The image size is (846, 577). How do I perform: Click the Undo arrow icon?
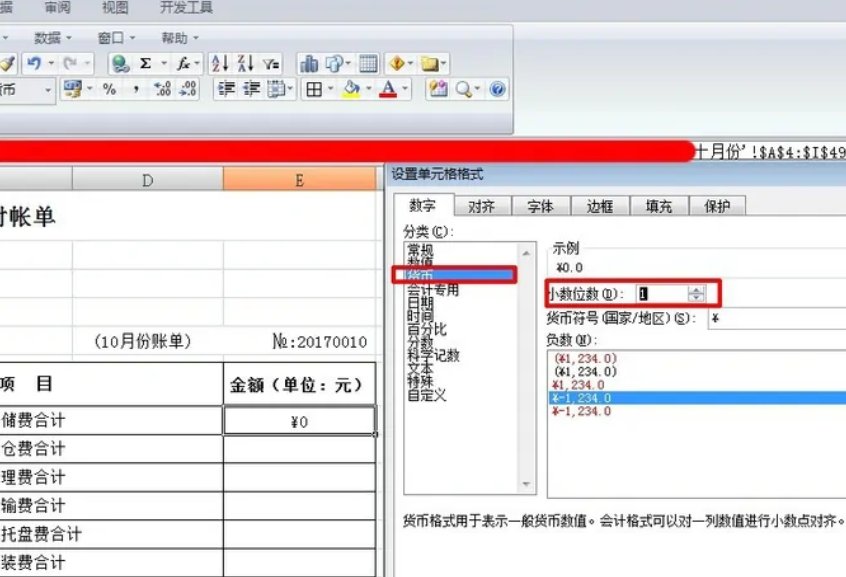click(34, 64)
